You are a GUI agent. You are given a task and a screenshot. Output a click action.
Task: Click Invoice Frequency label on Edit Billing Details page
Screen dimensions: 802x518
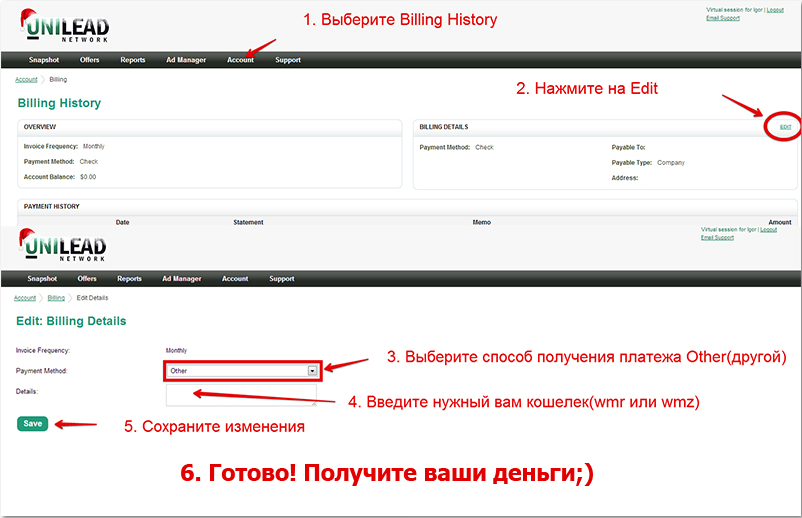(x=43, y=350)
